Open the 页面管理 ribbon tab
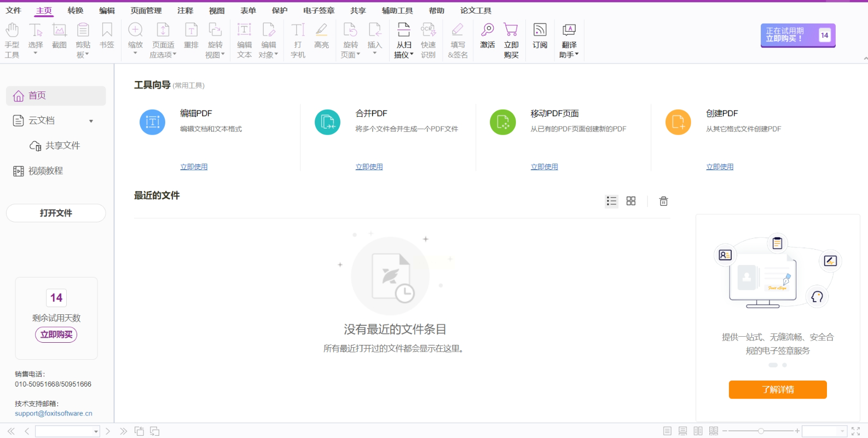868x438 pixels. pyautogui.click(x=146, y=10)
